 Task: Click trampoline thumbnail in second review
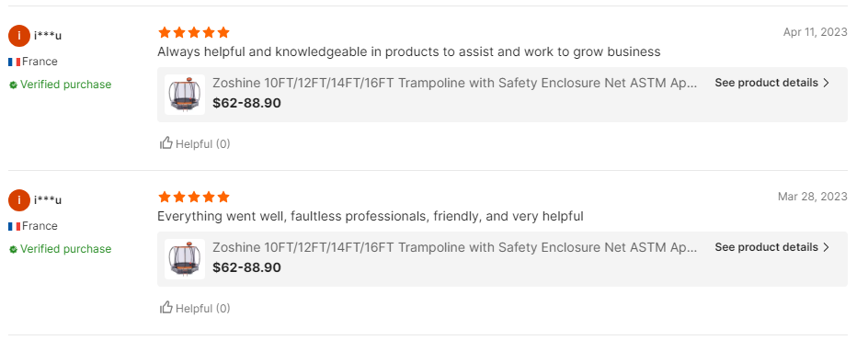click(185, 259)
